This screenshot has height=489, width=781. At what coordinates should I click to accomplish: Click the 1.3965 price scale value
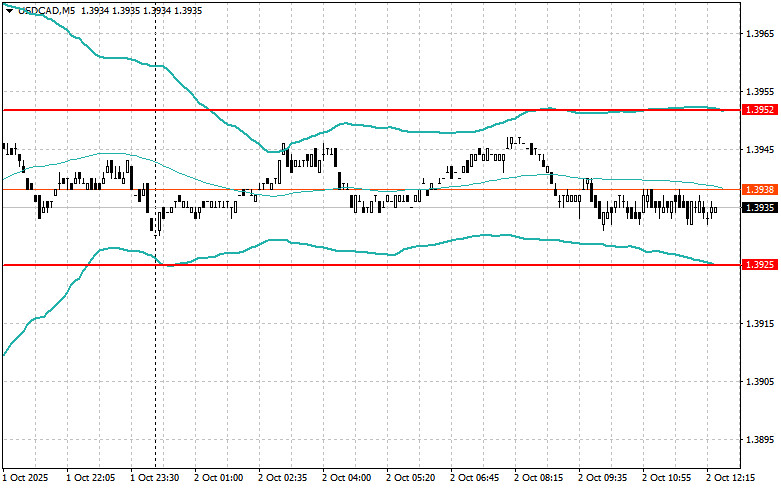point(760,34)
